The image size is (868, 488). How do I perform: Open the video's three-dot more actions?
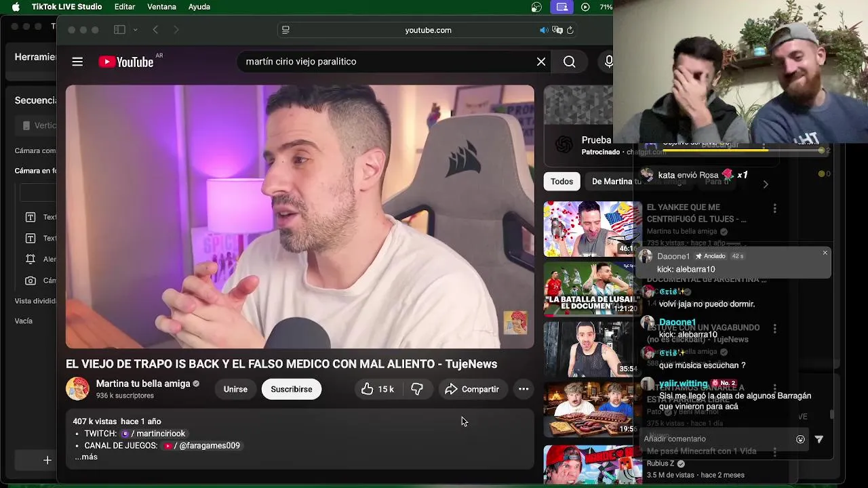[x=524, y=389]
